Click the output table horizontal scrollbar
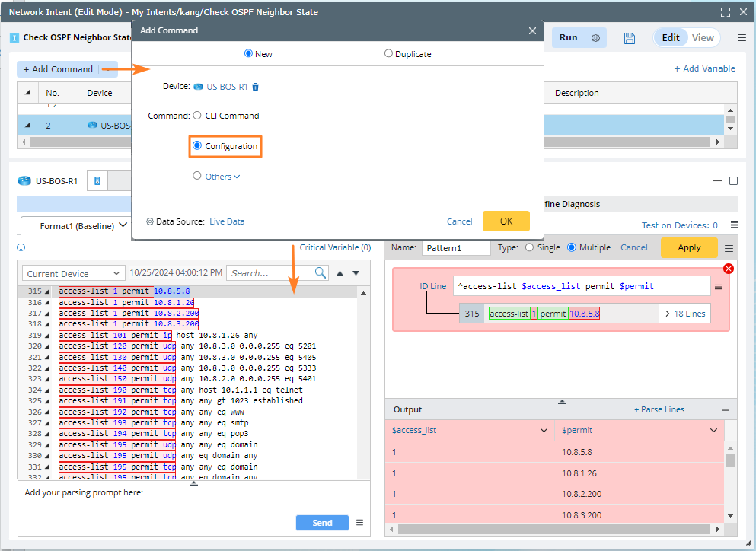 click(554, 529)
